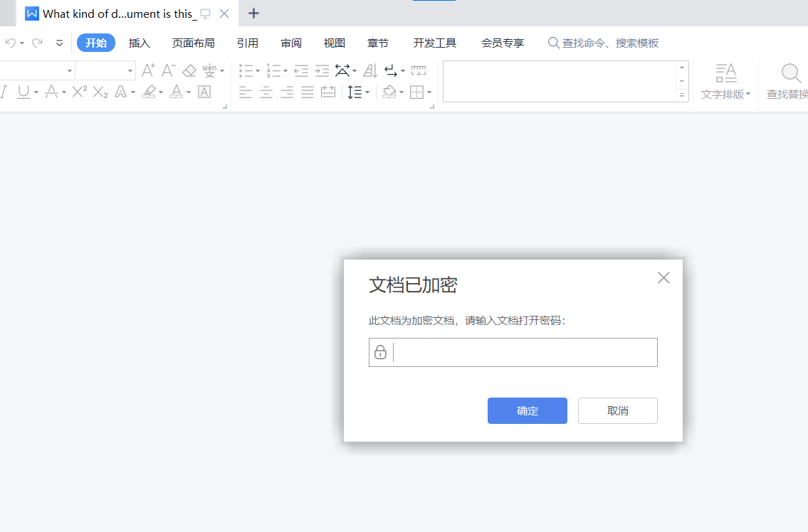Viewport: 808px width, 532px height.
Task: Click the document password input field
Action: [523, 352]
